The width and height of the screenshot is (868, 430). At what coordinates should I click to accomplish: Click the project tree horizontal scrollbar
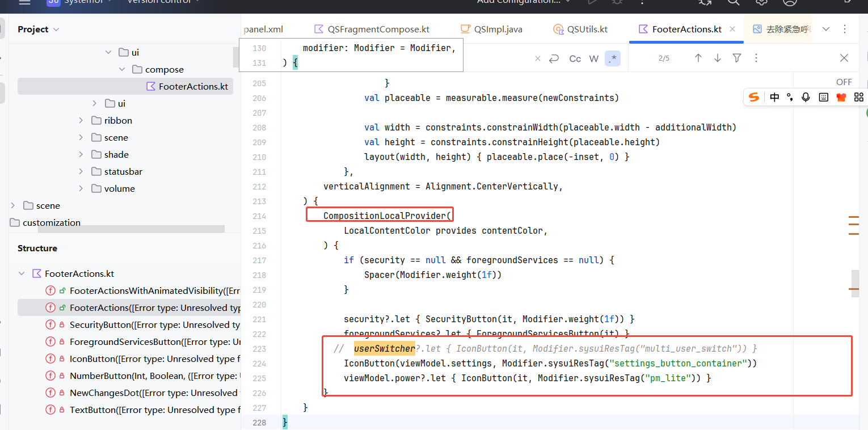click(132, 230)
